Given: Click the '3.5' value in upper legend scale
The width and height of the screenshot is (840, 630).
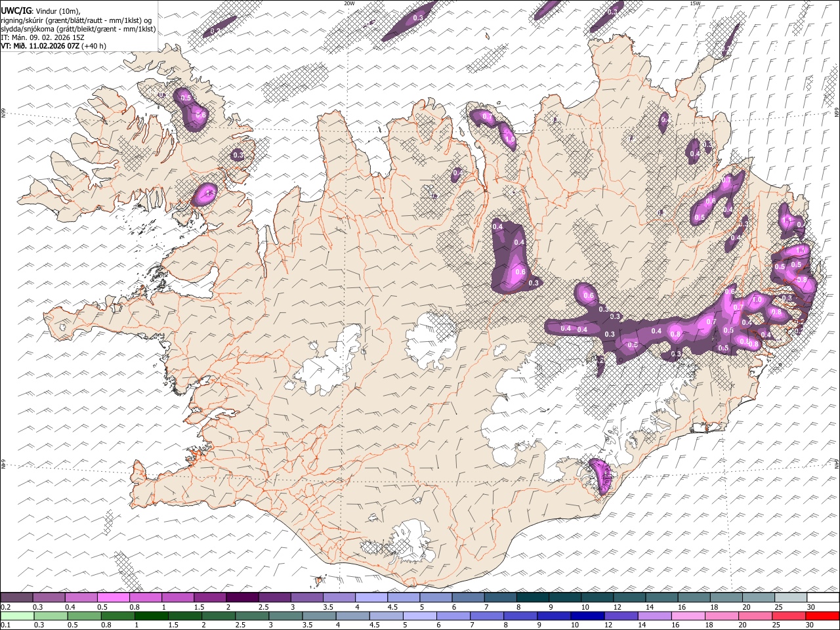Looking at the screenshot, I should 328,606.
